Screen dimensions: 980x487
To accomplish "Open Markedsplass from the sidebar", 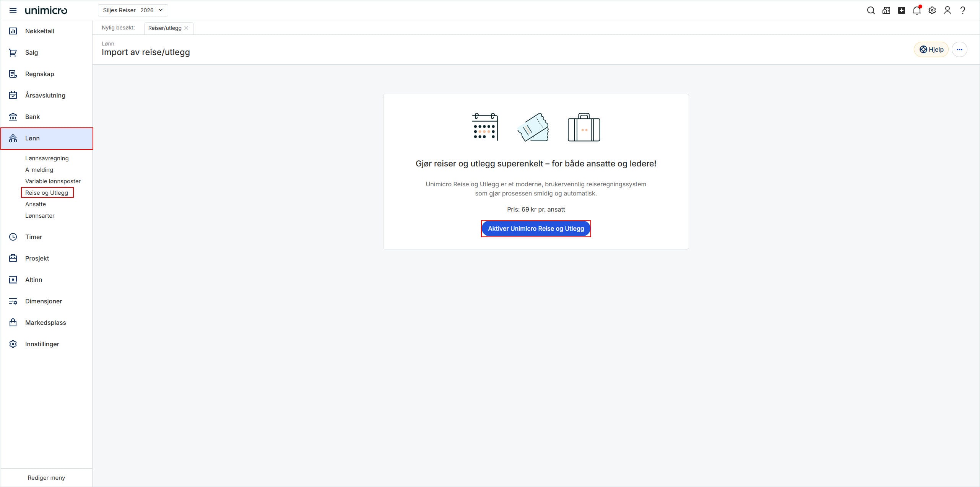I will coord(46,322).
